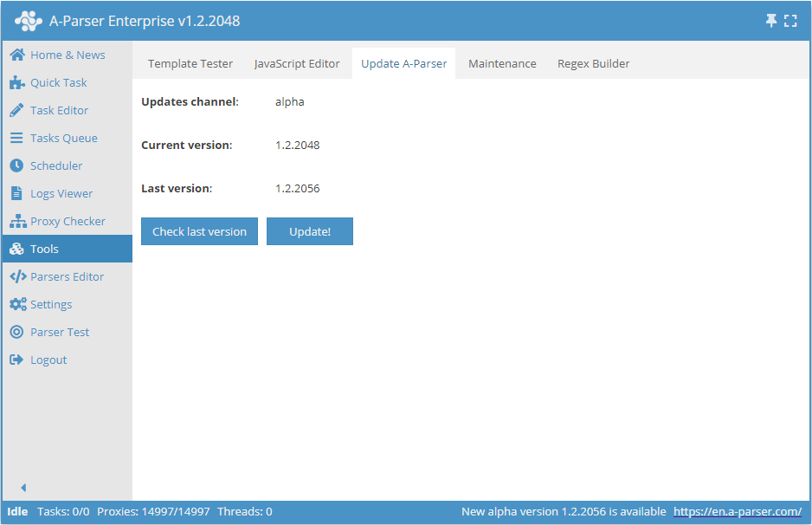Toggle fullscreen mode
Viewport: 812px width, 525px height.
click(790, 19)
